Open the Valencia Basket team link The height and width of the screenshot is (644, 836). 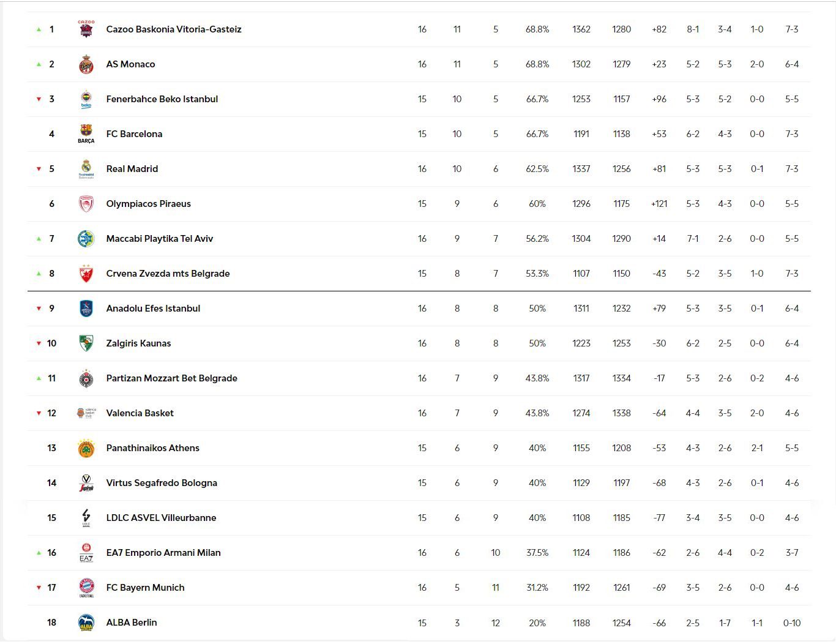coord(140,413)
